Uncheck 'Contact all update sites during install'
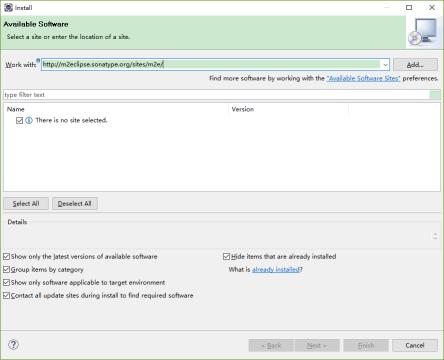The height and width of the screenshot is (360, 444). [6, 295]
